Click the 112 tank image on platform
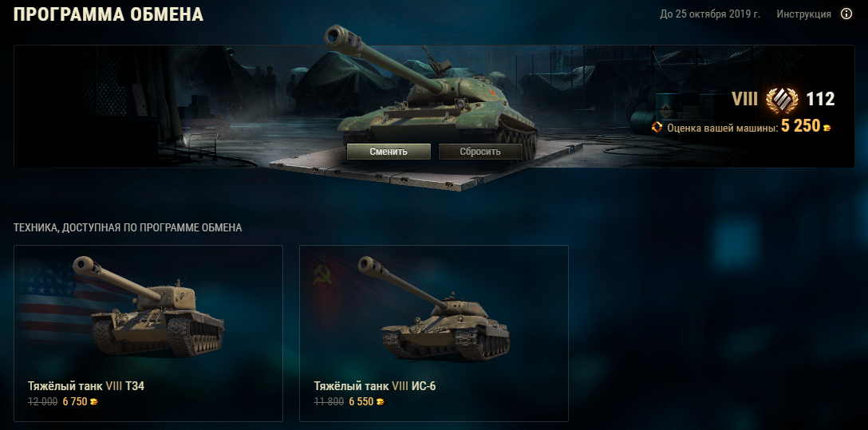The width and height of the screenshot is (868, 430). click(432, 94)
